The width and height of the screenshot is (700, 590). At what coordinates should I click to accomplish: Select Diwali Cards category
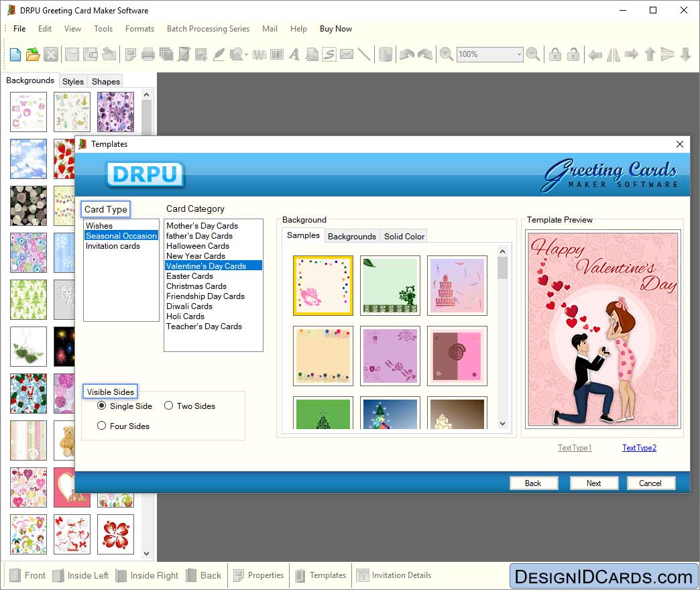coord(213,306)
